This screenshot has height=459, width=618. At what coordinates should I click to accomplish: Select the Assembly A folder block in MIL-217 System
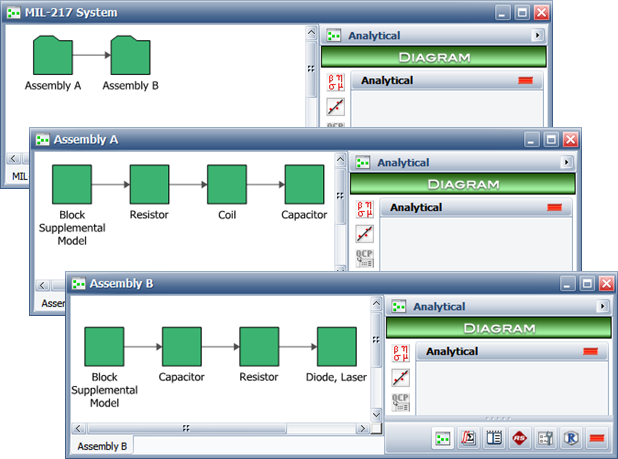[52, 56]
